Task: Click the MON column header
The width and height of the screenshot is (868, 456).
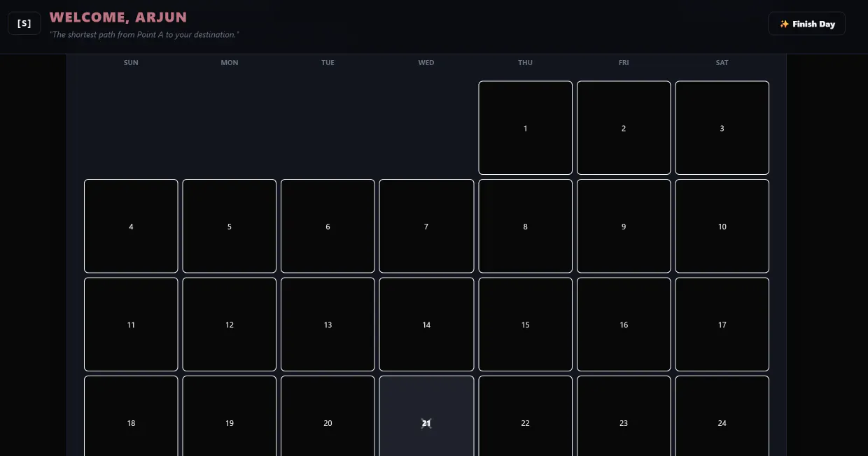Action: tap(230, 63)
